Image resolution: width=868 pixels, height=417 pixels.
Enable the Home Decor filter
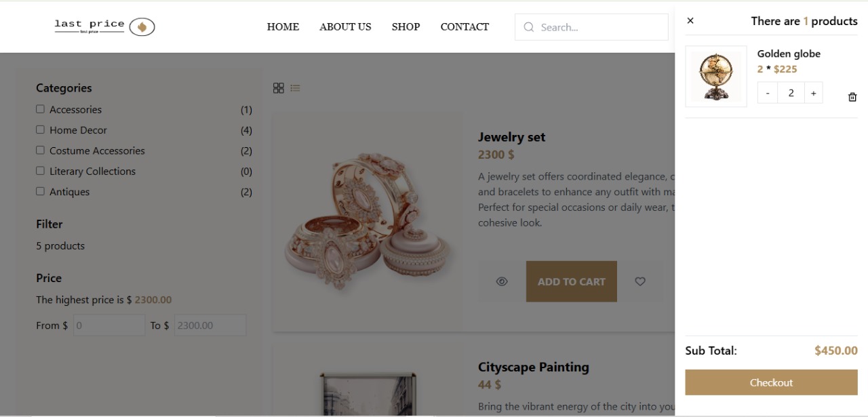point(40,130)
